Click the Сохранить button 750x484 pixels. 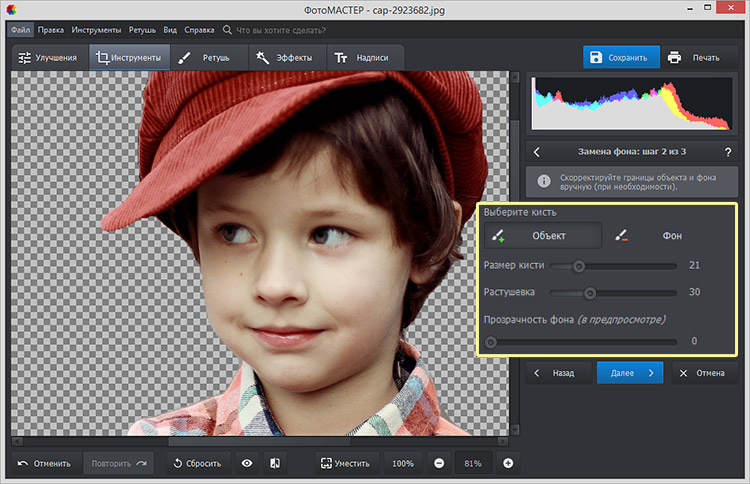pyautogui.click(x=622, y=57)
